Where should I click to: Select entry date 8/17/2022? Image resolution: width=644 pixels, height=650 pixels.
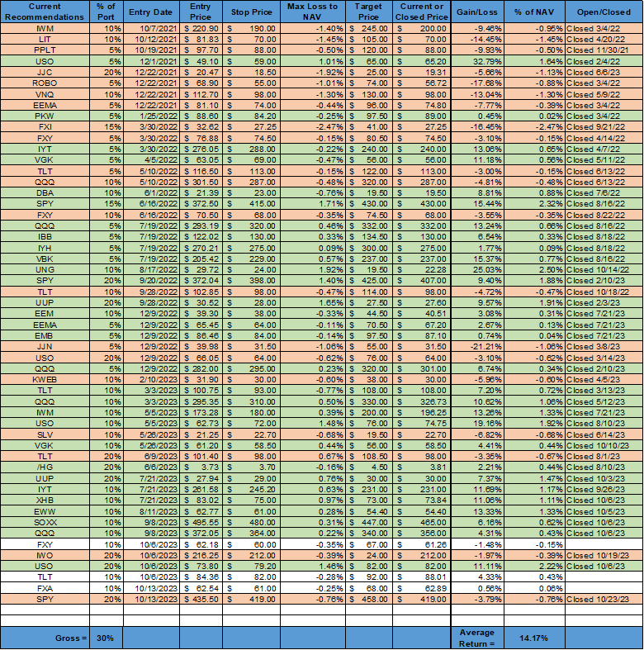(x=151, y=269)
